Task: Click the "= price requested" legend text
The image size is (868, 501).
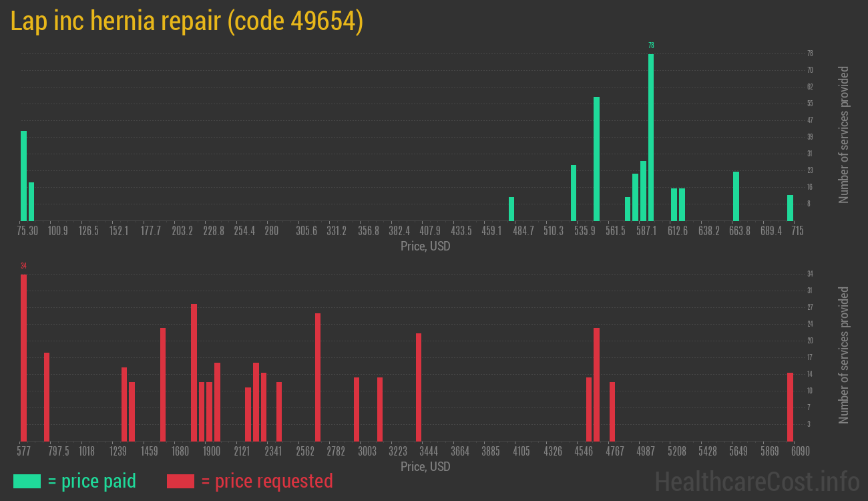Action: tap(266, 481)
